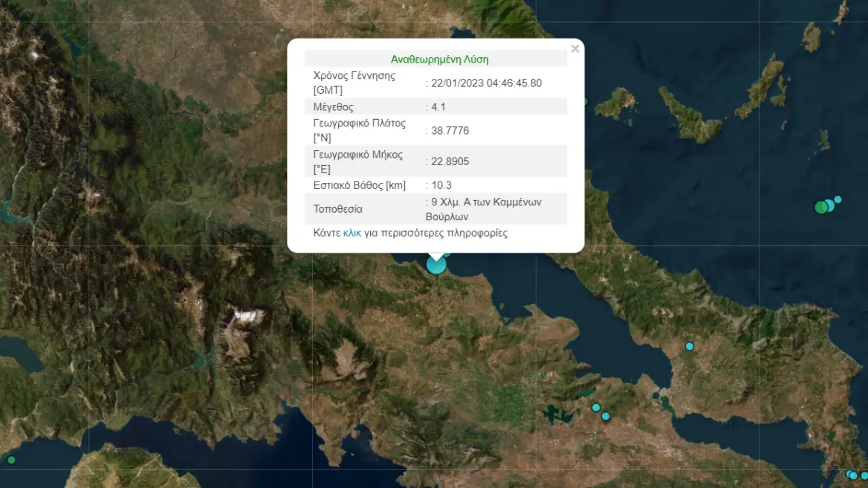Select the smallest cyan marker in eastern sea cluster

point(838,199)
